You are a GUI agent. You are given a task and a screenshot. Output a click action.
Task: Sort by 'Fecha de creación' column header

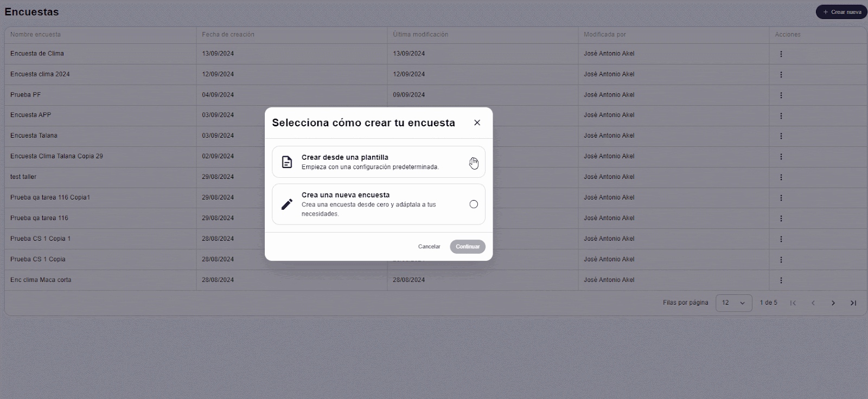(x=228, y=34)
